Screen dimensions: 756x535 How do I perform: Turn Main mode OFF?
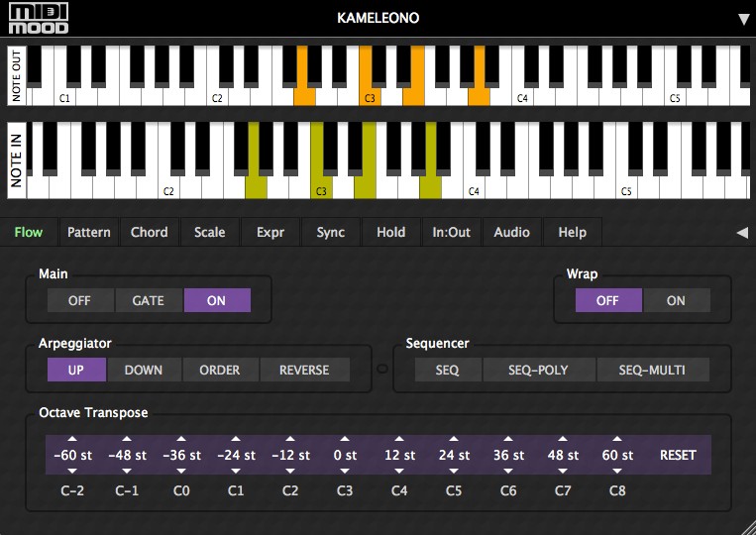pyautogui.click(x=81, y=300)
